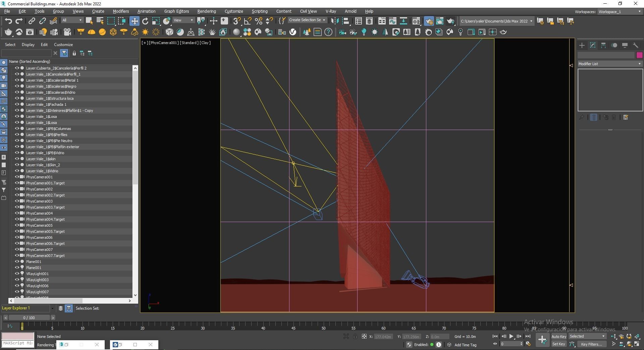Toggle the Set Key button
This screenshot has height=350, width=644.
tap(558, 344)
